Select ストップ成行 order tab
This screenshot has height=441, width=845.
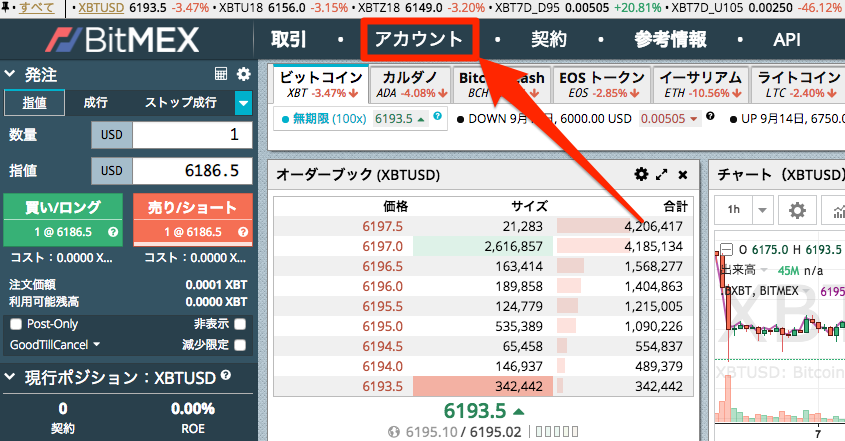[181, 102]
